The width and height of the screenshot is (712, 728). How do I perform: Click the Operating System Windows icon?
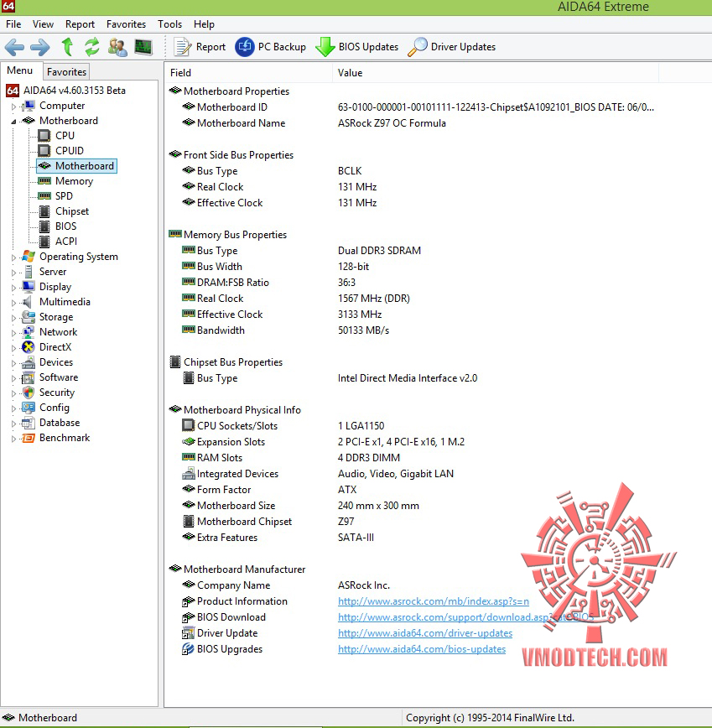[29, 257]
